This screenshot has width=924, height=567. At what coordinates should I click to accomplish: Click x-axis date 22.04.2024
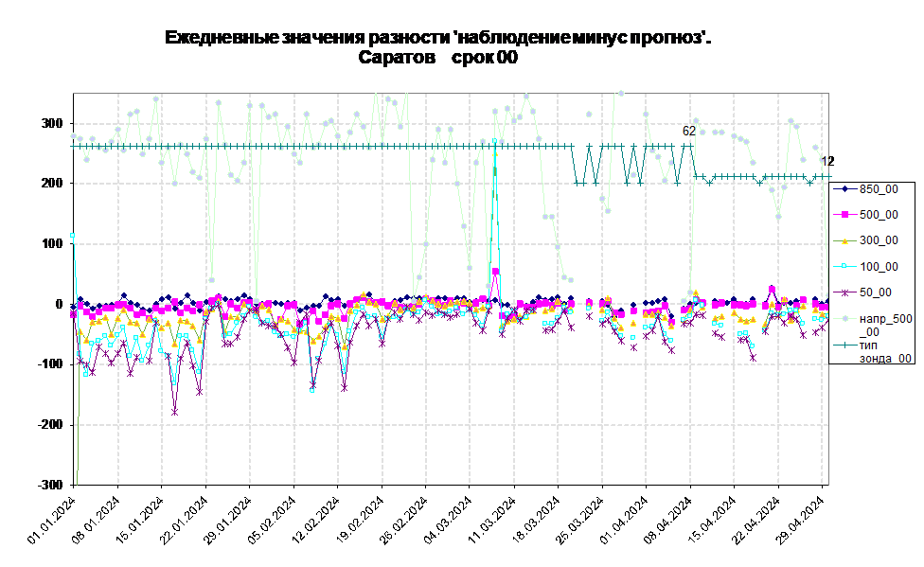756,520
